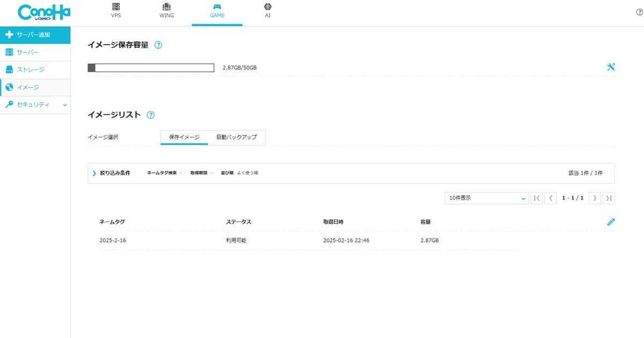Screen dimensions: 644x338
Task: Click the 取得日時 column header
Action: [x=333, y=222]
